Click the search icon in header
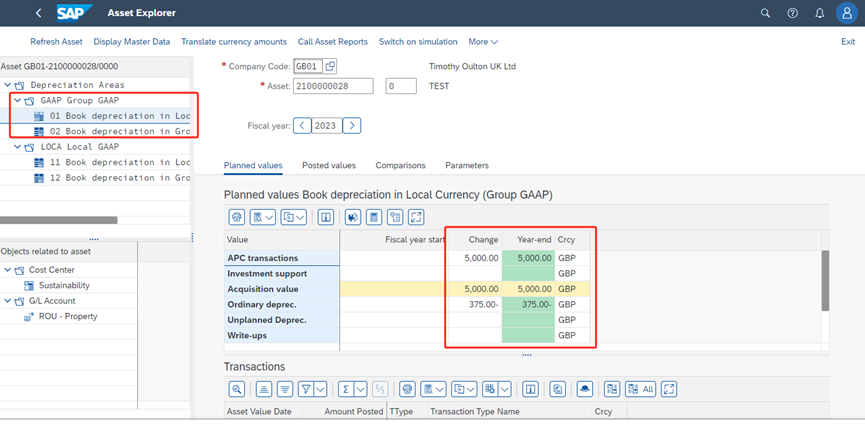Viewport: 865px width, 441px height. click(765, 13)
